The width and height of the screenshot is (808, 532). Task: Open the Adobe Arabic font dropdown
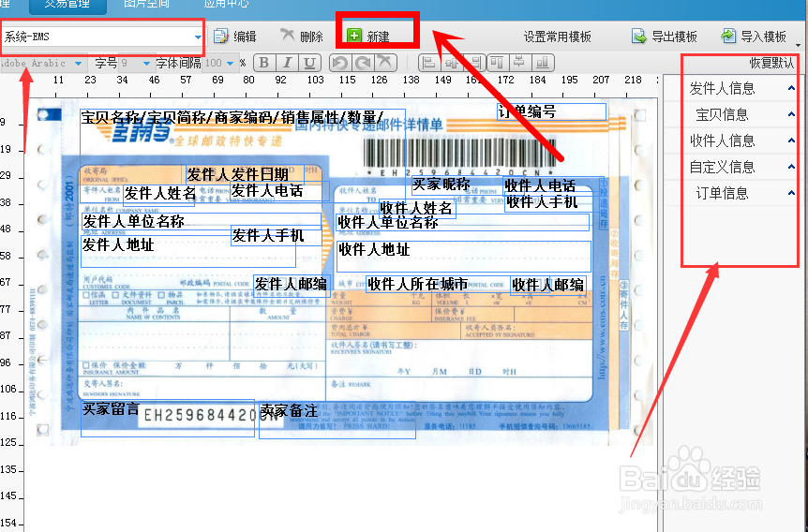pos(78,64)
